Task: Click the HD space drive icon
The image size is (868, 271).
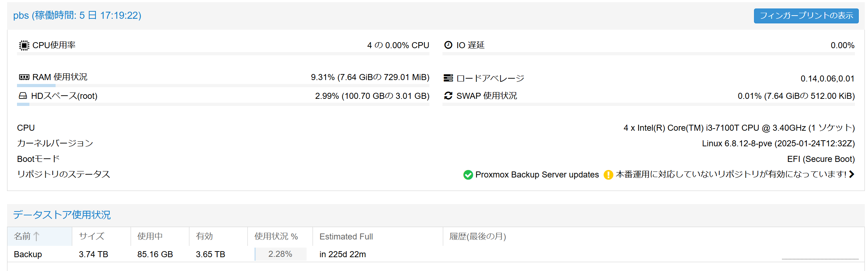Action: (x=23, y=96)
